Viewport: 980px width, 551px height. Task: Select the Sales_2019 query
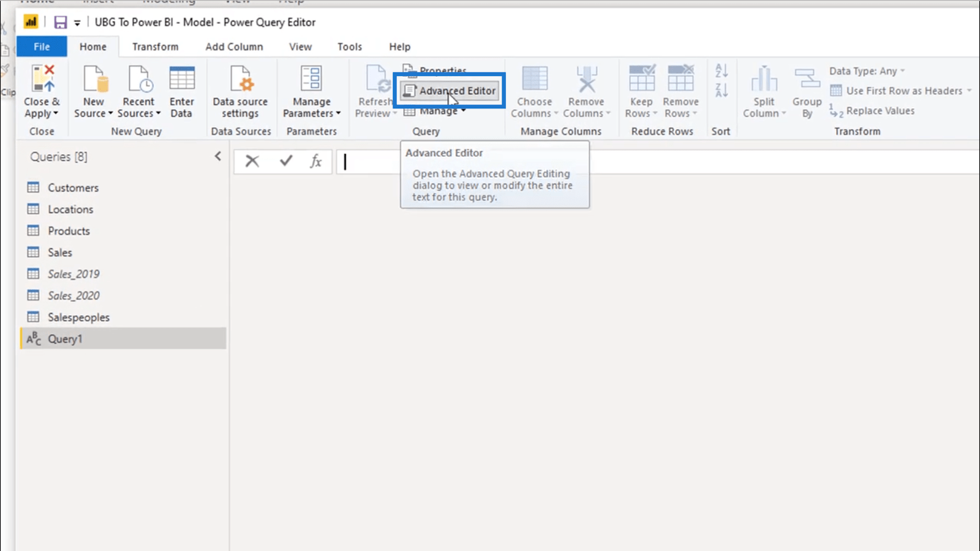123,274
